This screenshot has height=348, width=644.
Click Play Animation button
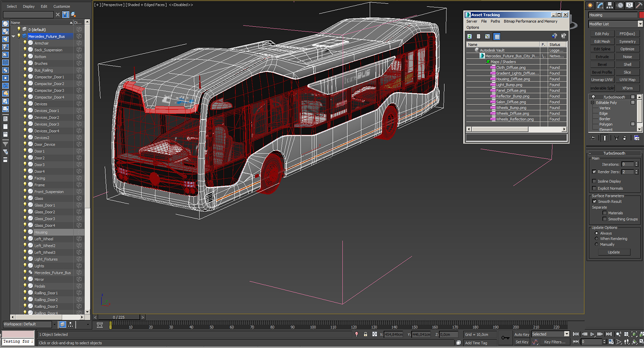[x=592, y=334]
